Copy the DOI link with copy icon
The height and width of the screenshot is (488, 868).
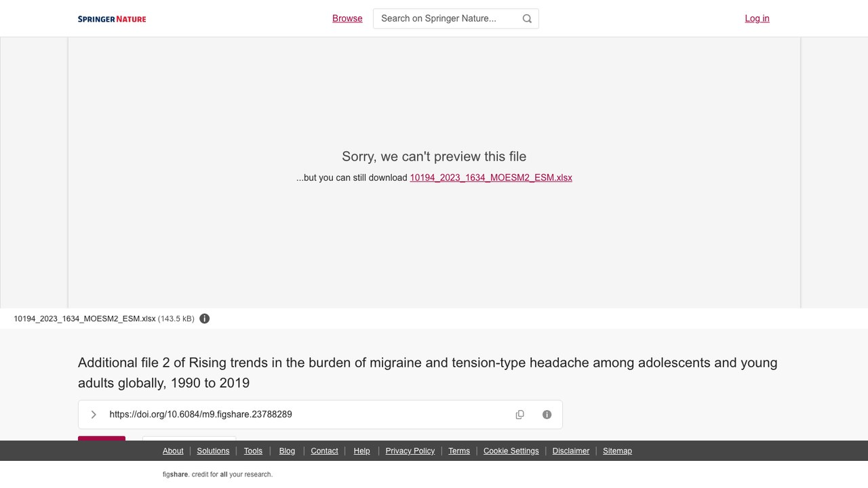[x=520, y=415]
